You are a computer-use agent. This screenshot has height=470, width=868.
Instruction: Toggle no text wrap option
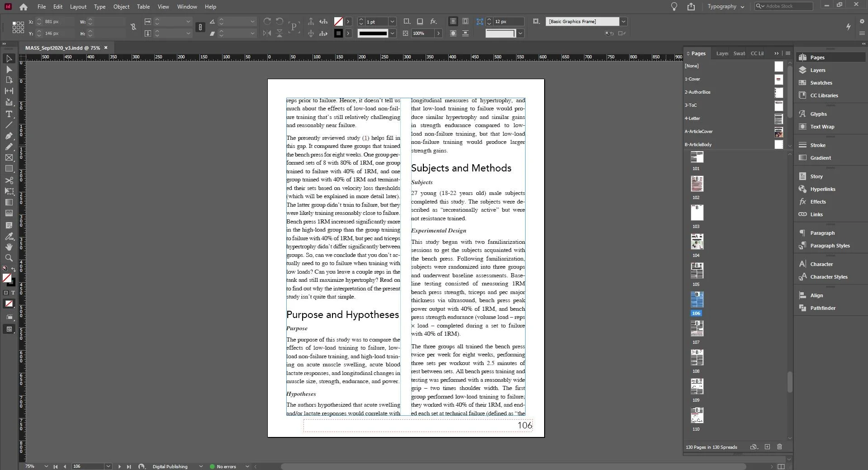453,21
